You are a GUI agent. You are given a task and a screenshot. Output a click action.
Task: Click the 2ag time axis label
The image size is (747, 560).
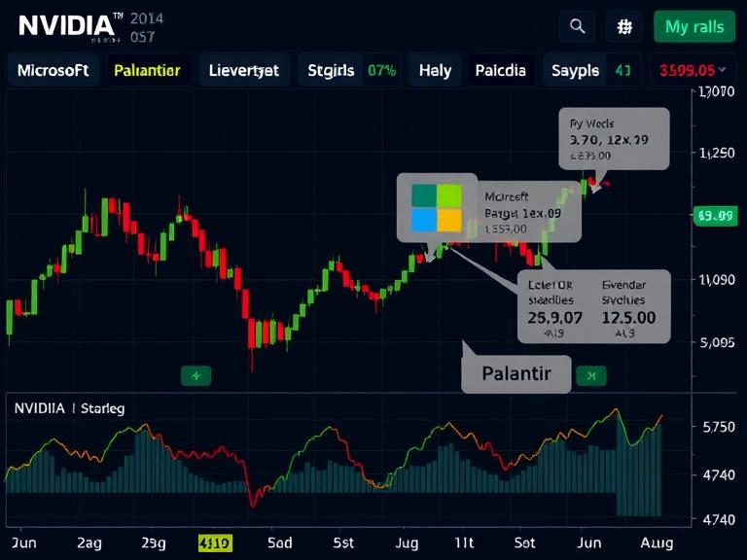coord(89,542)
